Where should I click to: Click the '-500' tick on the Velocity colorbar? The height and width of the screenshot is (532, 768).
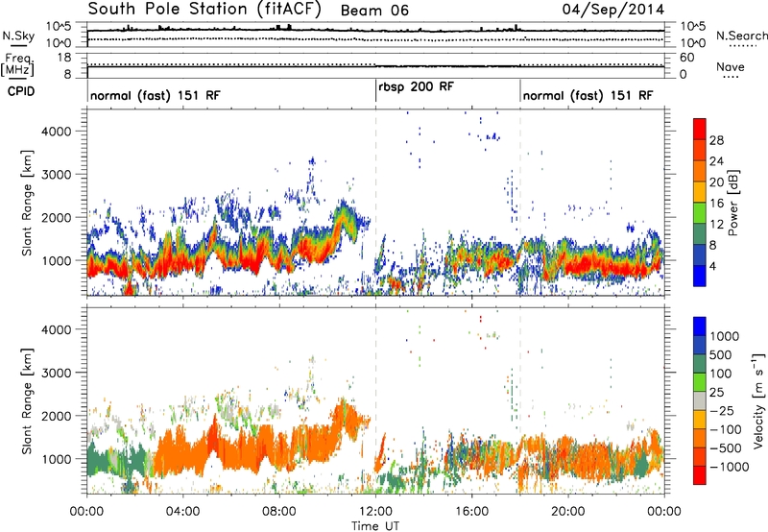click(726, 447)
